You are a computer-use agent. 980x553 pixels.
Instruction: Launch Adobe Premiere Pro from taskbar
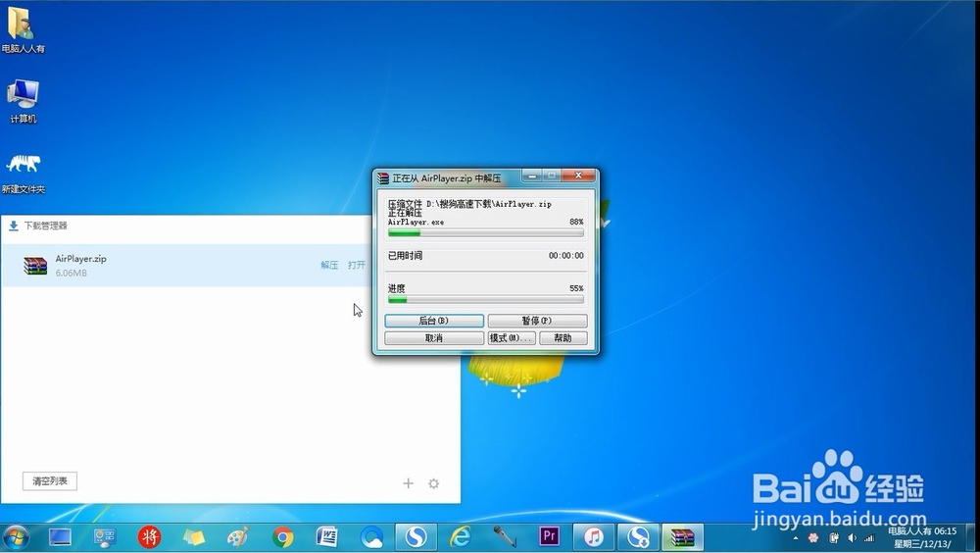[550, 537]
